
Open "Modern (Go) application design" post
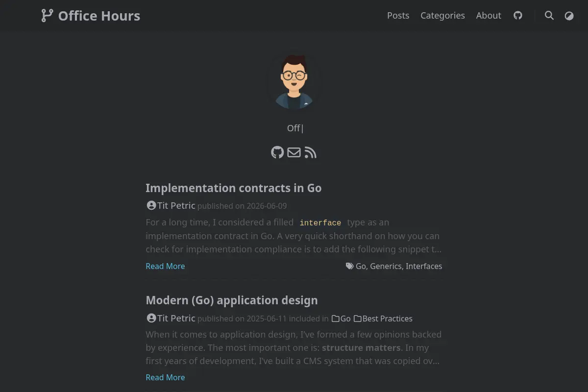point(232,300)
